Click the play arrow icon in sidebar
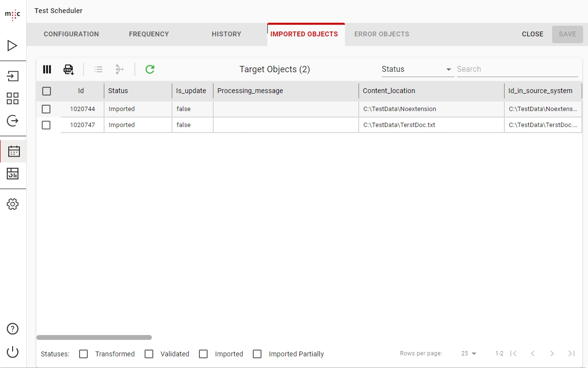The width and height of the screenshot is (588, 368). [13, 46]
